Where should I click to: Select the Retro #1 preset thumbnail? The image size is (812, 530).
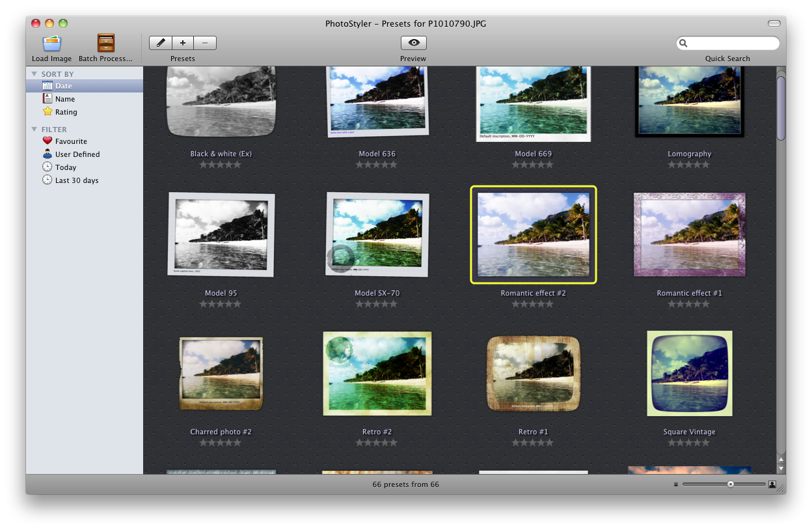click(534, 374)
